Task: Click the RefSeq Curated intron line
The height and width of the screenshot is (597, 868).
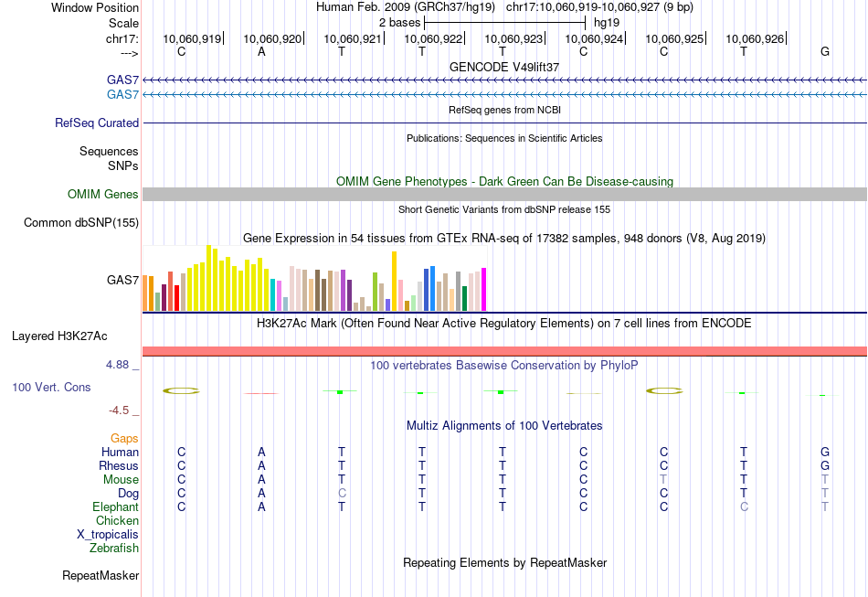Action: 504,123
